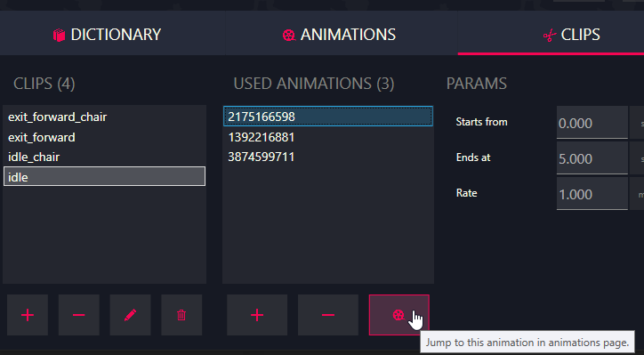
Task: Delete clips with the trash icon
Action: pyautogui.click(x=181, y=315)
